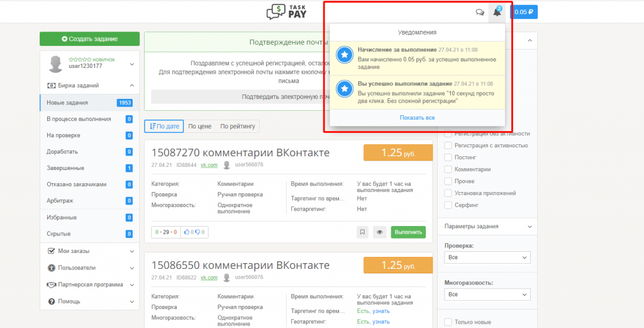Open Арбитраж section

coord(89,201)
